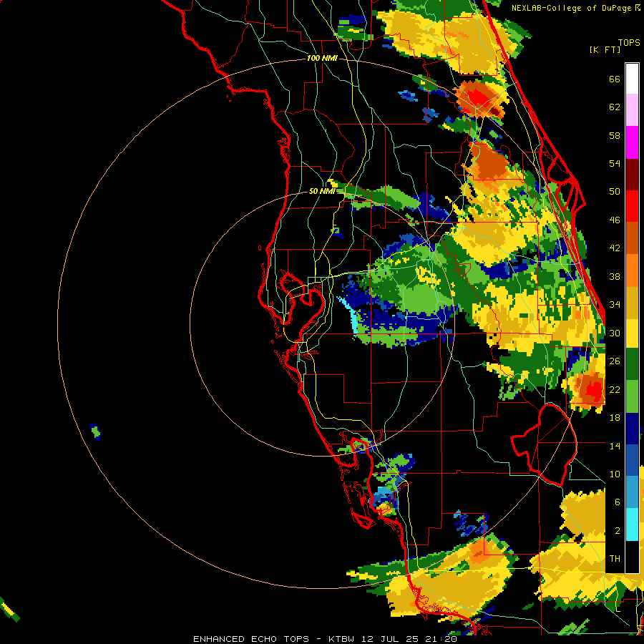Click the 46 value on the legend
Image resolution: width=644 pixels, height=644 pixels.
[615, 220]
